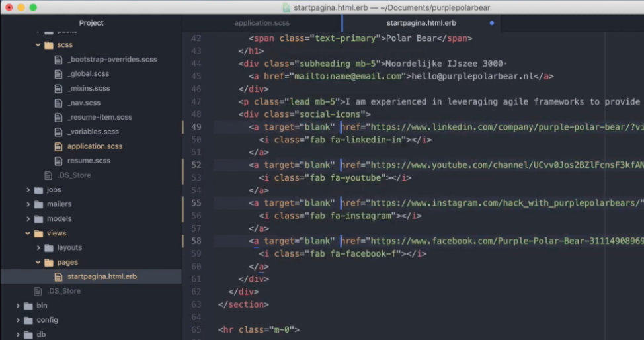Open application.scss in the project tree
Viewport: 644px width, 340px height.
coord(95,146)
